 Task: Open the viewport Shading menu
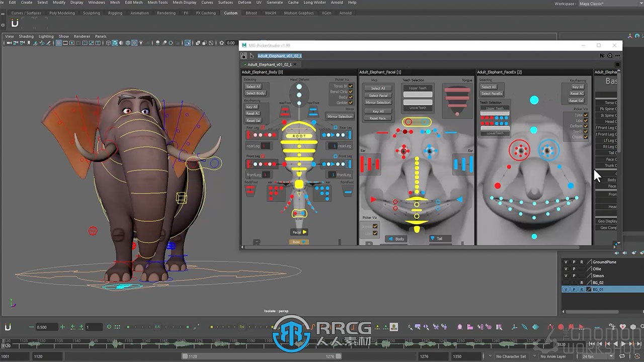click(x=26, y=36)
